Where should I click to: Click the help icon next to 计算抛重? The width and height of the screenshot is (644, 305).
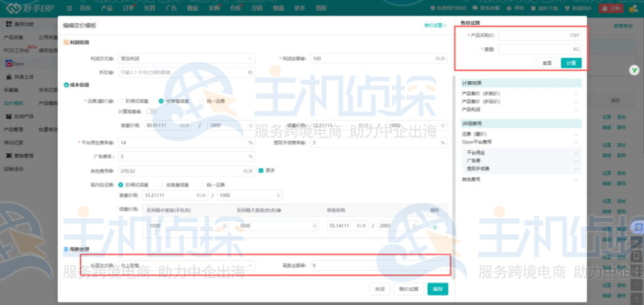tap(140, 112)
